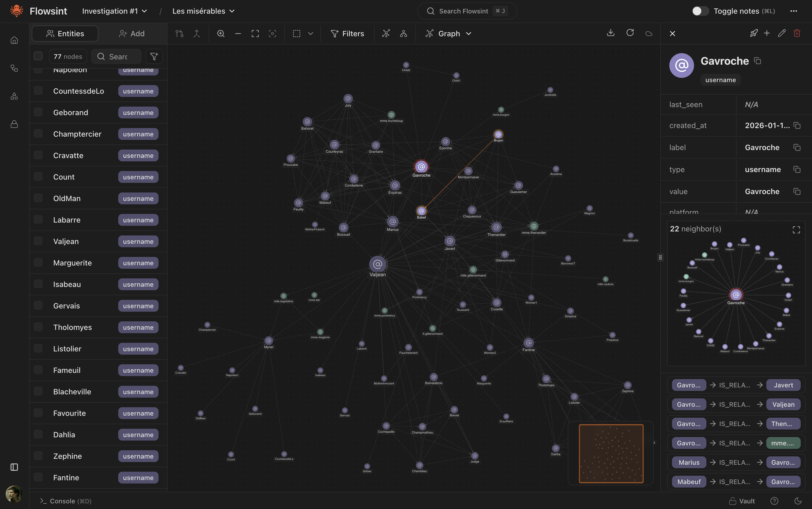
Task: Open the Console panel
Action: (65, 501)
